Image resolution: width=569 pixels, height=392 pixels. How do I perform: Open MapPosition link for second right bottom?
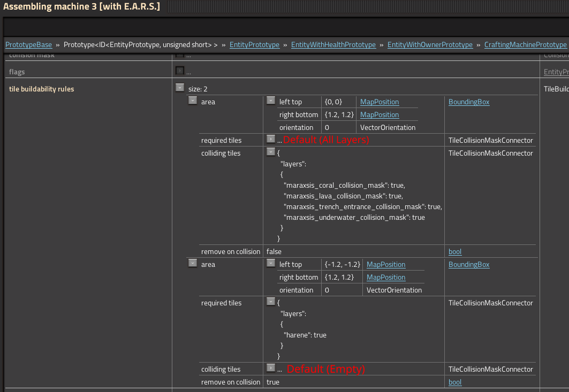coord(386,277)
